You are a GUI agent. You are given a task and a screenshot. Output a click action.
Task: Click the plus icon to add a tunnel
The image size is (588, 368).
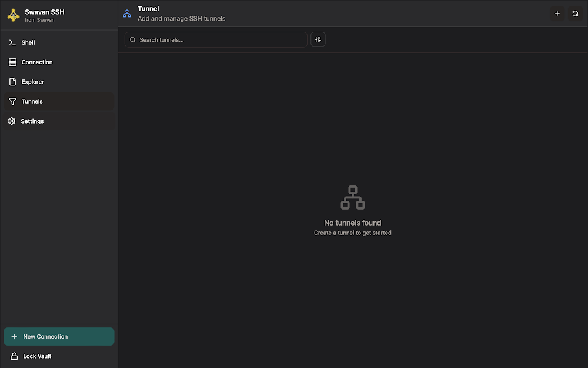[x=557, y=13]
